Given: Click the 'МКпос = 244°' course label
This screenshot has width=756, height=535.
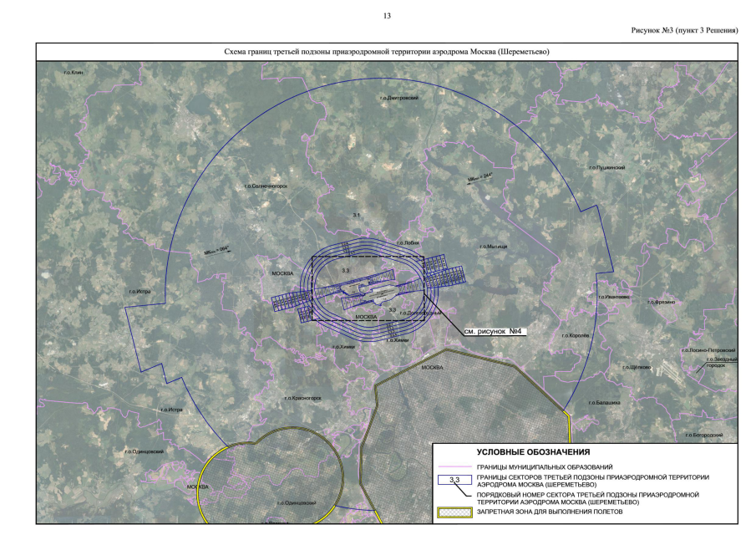Looking at the screenshot, I should click(x=479, y=178).
